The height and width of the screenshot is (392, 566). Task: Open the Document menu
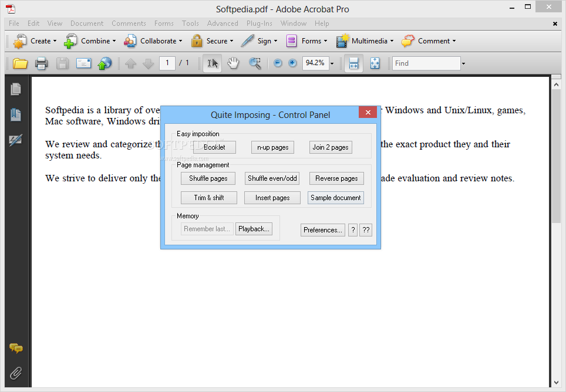(87, 23)
